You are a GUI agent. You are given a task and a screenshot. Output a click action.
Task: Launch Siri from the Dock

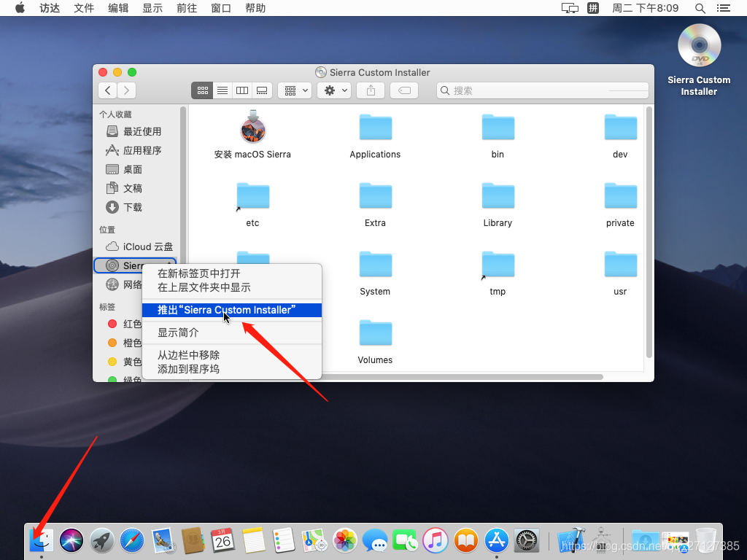coord(71,541)
